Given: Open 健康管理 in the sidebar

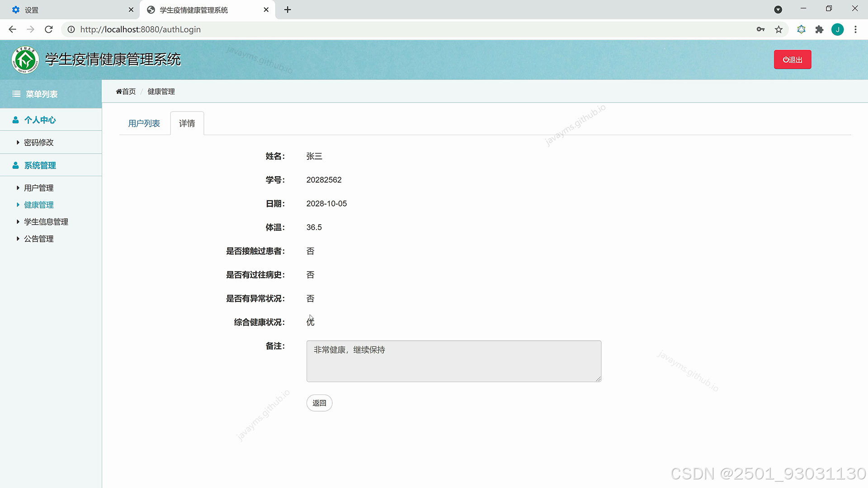Looking at the screenshot, I should tap(38, 205).
